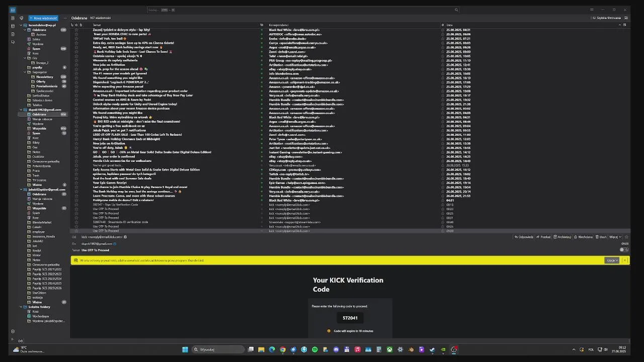644x362 pixels.
Task: Open Spotify from the Windows taskbar
Action: click(x=314, y=349)
